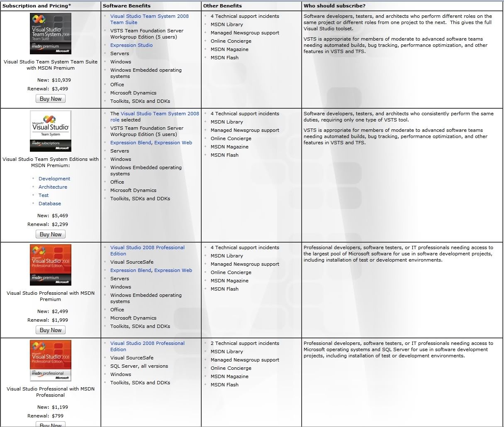This screenshot has width=504, height=427.
Task: Follow the Development edition link
Action: point(54,179)
